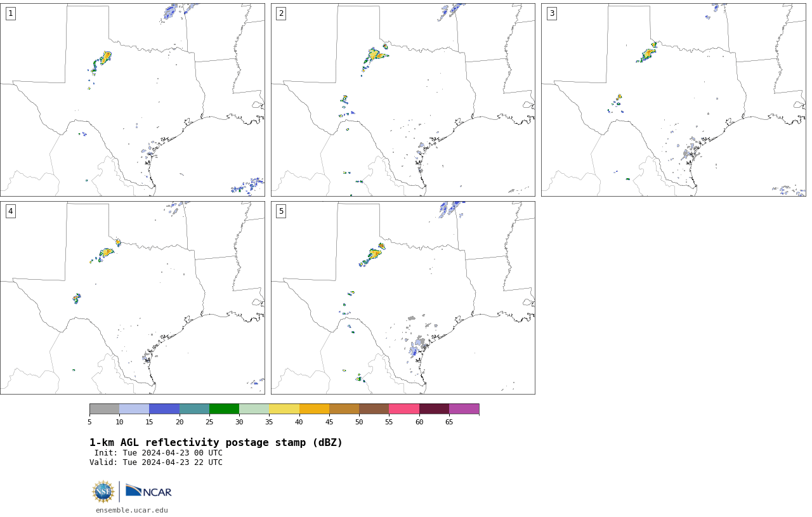Click the panel number label 1

coord(10,13)
